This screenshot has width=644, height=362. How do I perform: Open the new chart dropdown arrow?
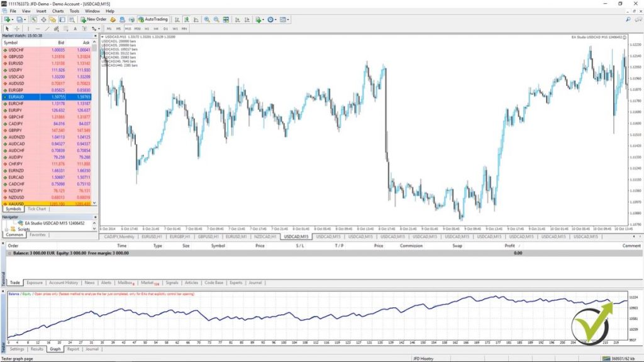click(x=13, y=19)
